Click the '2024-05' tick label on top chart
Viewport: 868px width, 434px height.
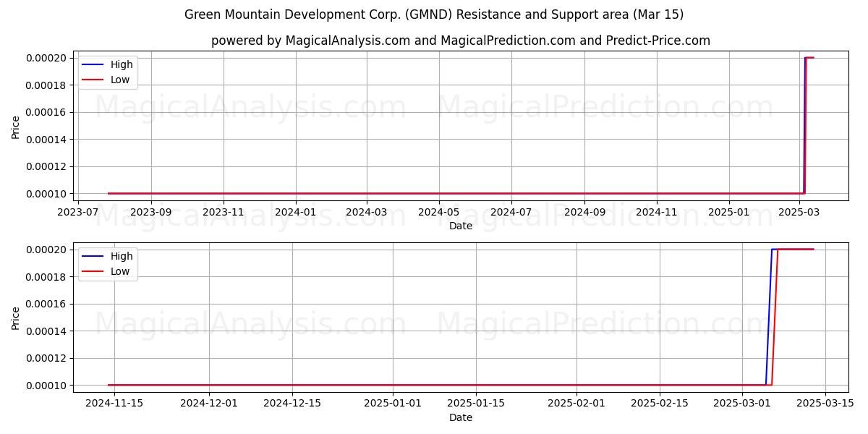[439, 213]
